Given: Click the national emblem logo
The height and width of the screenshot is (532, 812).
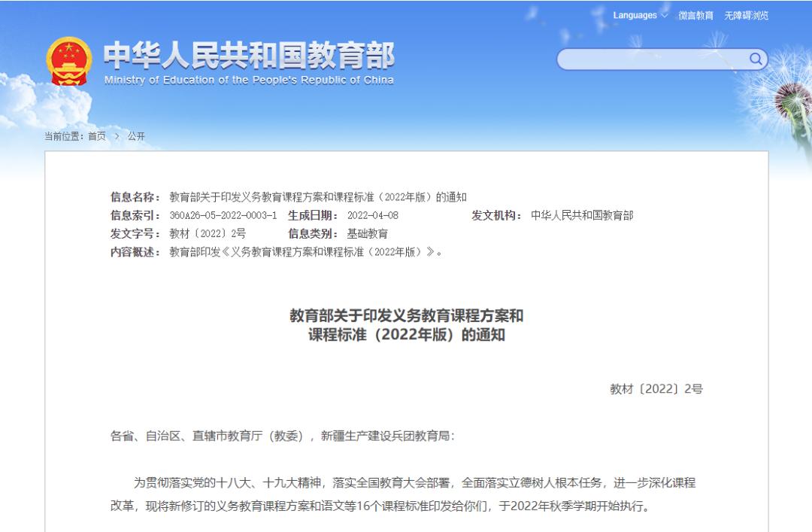Looking at the screenshot, I should point(69,61).
